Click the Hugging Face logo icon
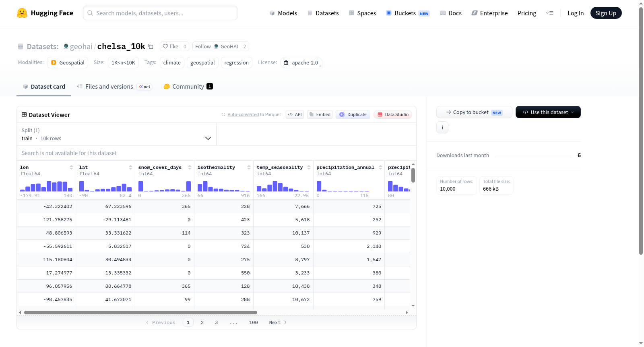The width and height of the screenshot is (644, 347). coord(22,13)
